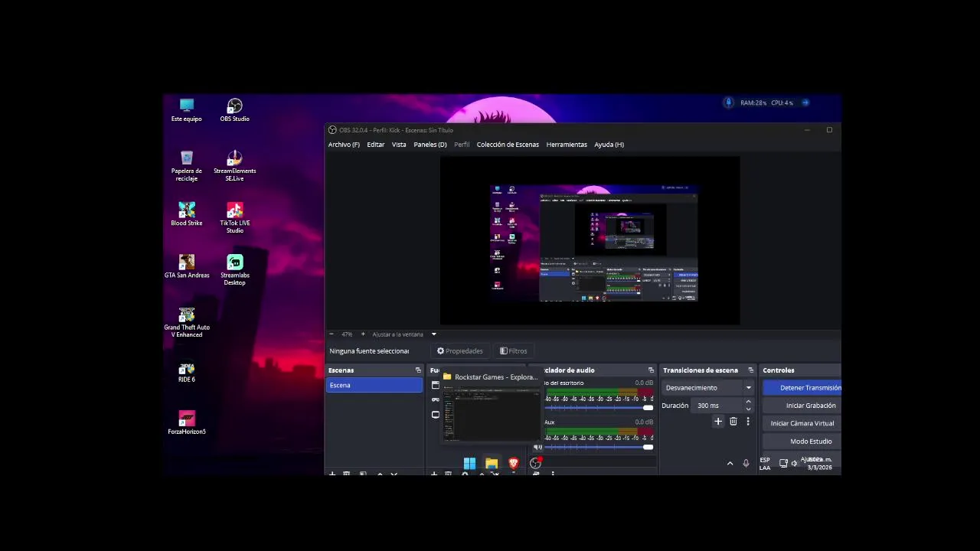
Task: Mute the Aux audio channel
Action: coord(538,447)
